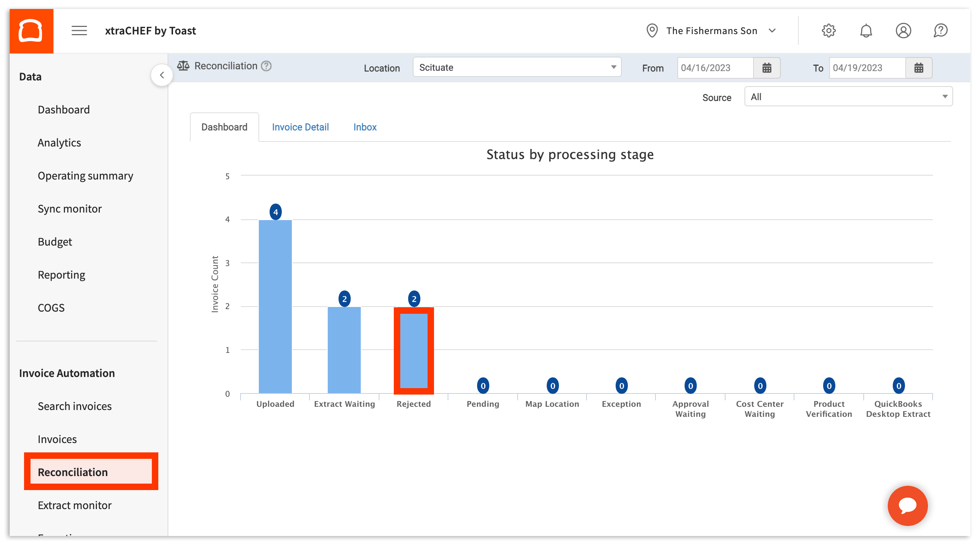
Task: Expand The Fishermans Son restaurant selector
Action: click(x=711, y=31)
